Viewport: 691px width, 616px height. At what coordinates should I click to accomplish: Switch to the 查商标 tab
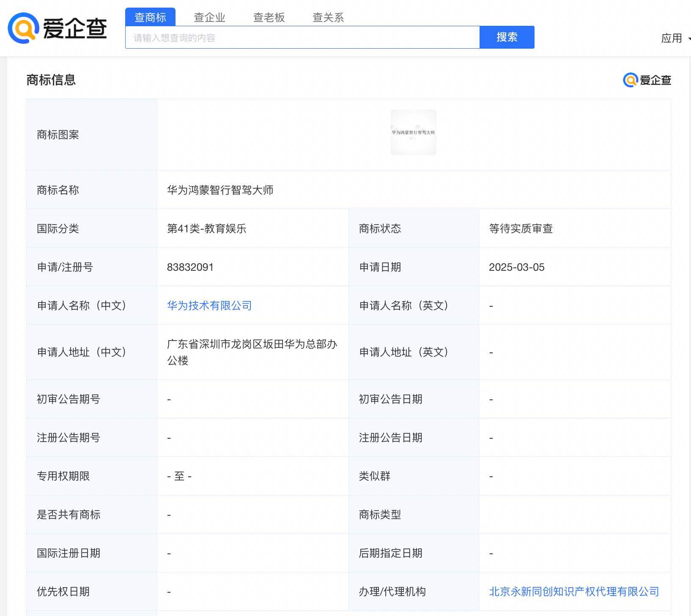(150, 17)
